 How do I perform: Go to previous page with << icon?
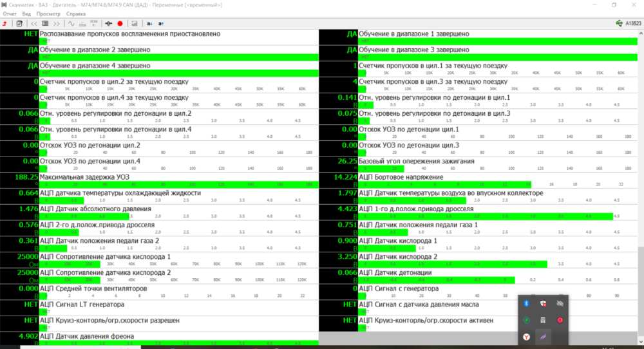(x=34, y=24)
